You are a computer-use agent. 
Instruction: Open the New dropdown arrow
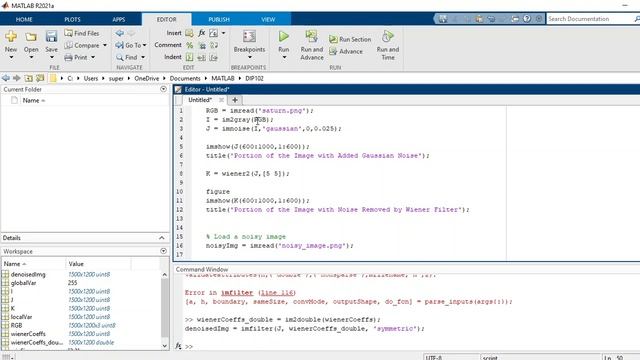11,58
